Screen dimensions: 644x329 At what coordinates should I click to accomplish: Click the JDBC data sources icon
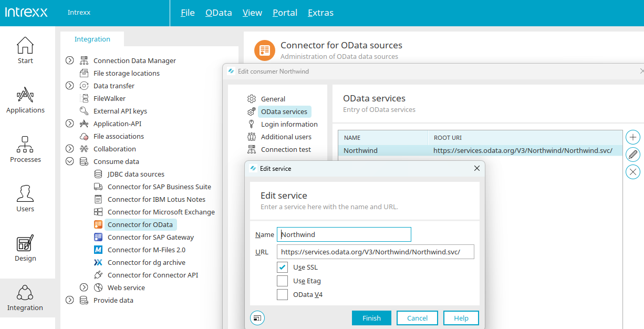98,174
